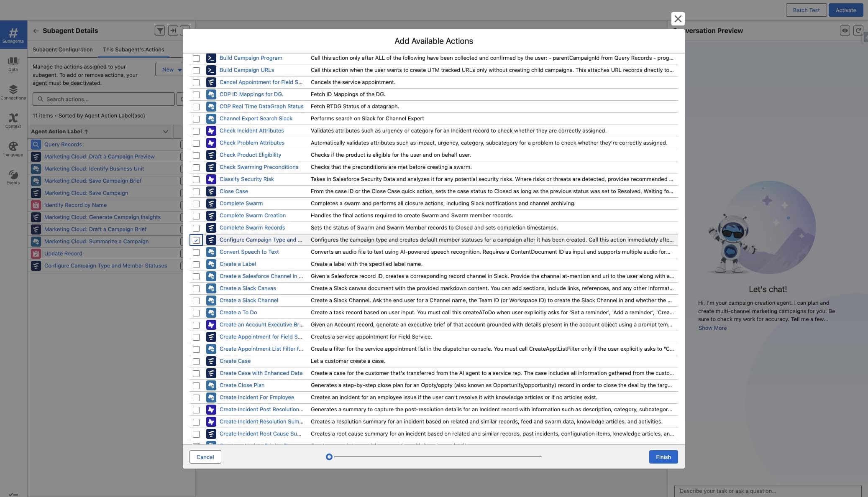Viewport: 868px width, 497px height.
Task: Open the New button dropdown arrow
Action: pyautogui.click(x=179, y=70)
